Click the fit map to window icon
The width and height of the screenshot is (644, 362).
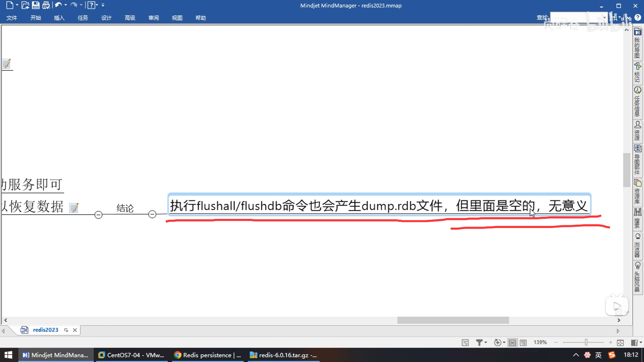(620, 343)
